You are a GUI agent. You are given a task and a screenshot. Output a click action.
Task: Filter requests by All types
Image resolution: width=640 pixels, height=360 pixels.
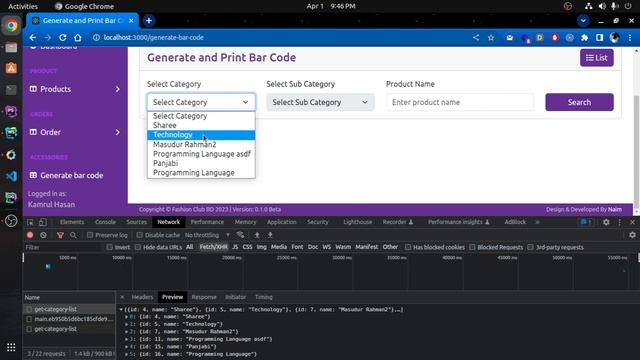click(x=189, y=247)
